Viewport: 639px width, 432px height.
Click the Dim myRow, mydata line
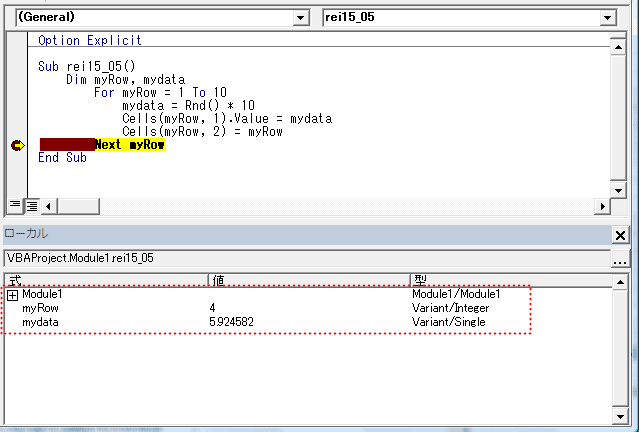coord(126,79)
